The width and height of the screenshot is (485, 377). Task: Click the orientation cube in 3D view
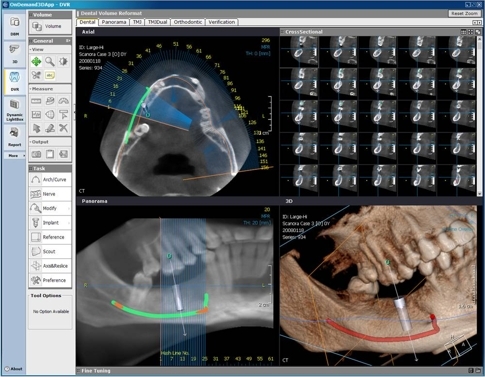tap(459, 347)
